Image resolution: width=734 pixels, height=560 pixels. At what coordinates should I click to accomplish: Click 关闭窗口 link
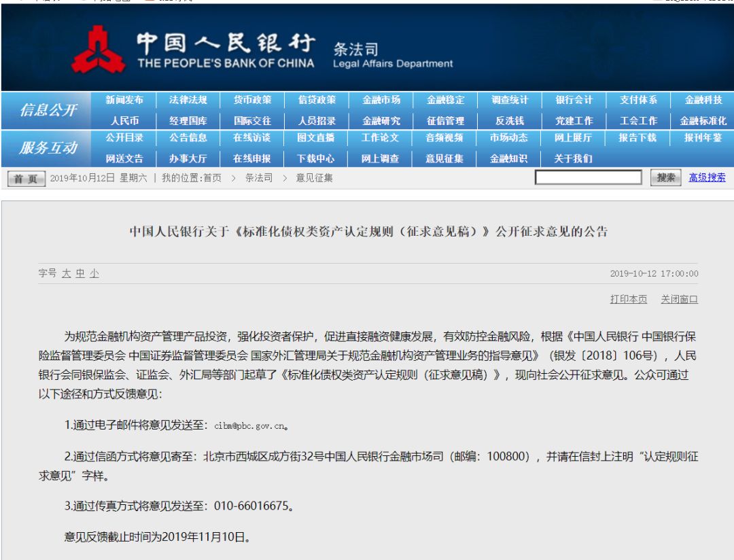click(x=679, y=299)
